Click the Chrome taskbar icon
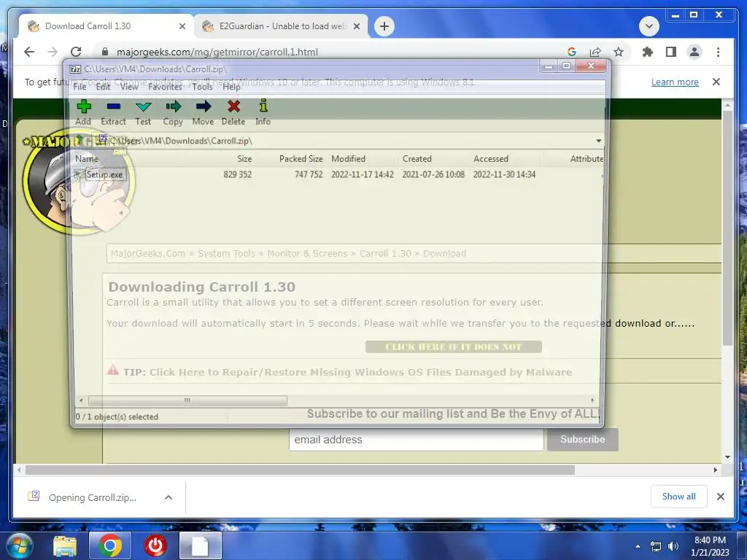The width and height of the screenshot is (747, 560). click(109, 545)
